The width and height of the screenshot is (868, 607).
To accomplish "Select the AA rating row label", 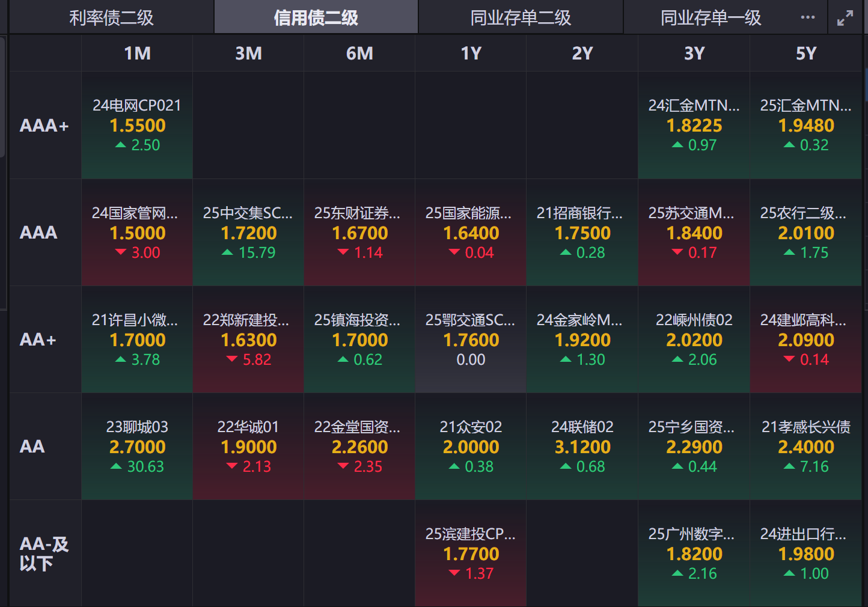I will (x=32, y=447).
